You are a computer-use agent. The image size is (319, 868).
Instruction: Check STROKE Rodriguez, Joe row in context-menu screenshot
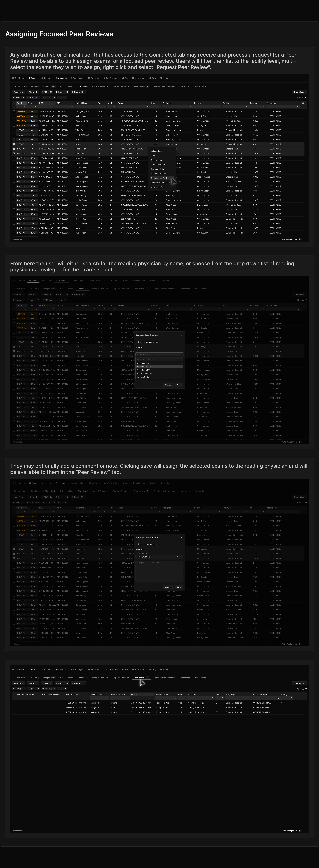point(14,111)
